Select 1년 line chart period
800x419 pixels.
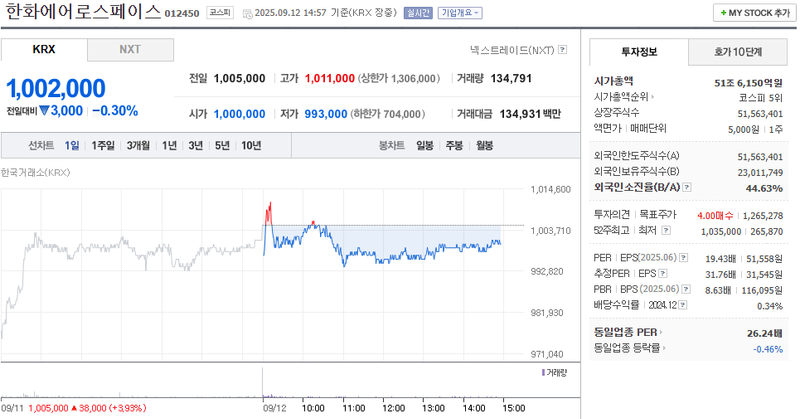coord(169,145)
